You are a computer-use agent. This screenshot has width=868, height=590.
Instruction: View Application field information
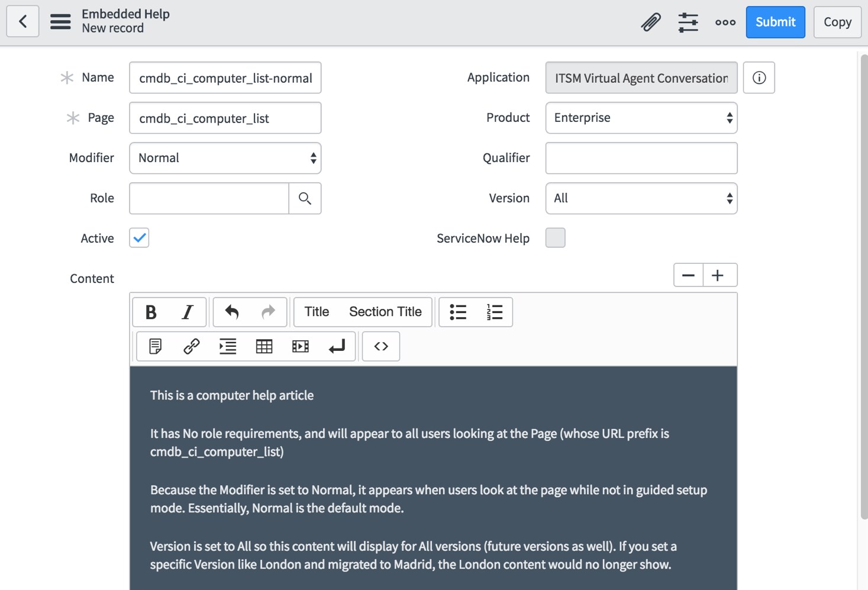(x=759, y=78)
